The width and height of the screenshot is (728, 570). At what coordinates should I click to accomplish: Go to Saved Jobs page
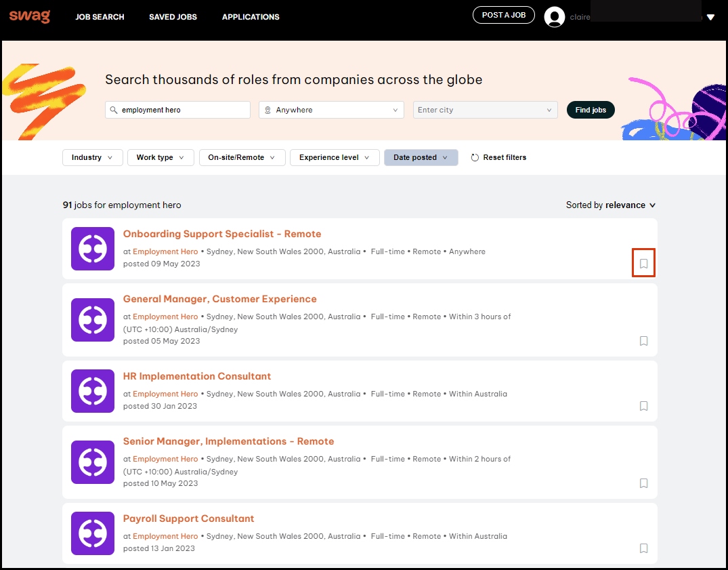173,17
